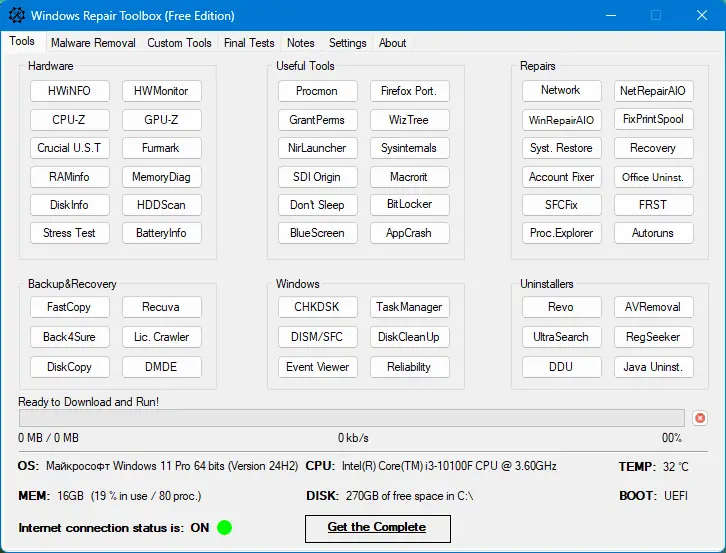Click FixPrintSpool
726x553 pixels.
[653, 119]
